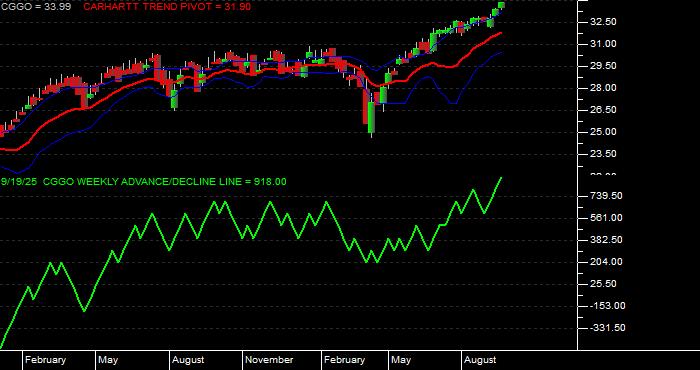Click the final peak of the advance/decline line
The width and height of the screenshot is (700, 370).
[x=501, y=178]
